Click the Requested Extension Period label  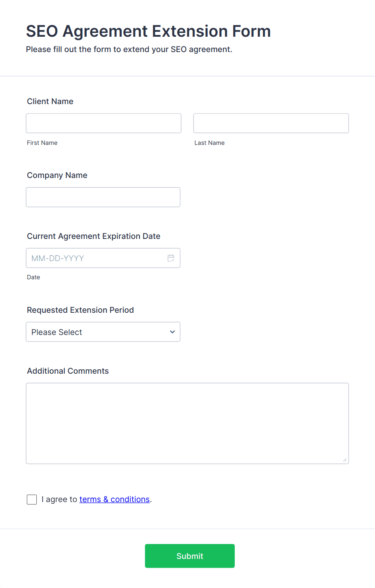click(x=80, y=310)
